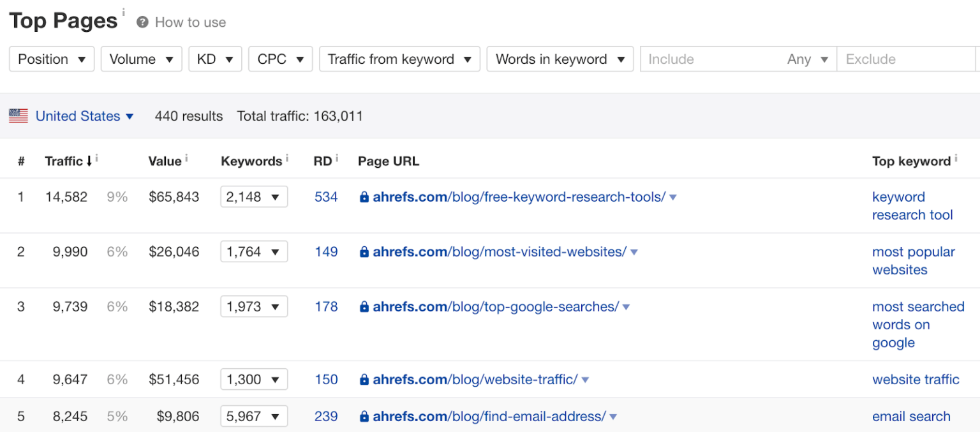Open the Position filter dropdown
Screen dimensions: 980x432
coord(51,59)
